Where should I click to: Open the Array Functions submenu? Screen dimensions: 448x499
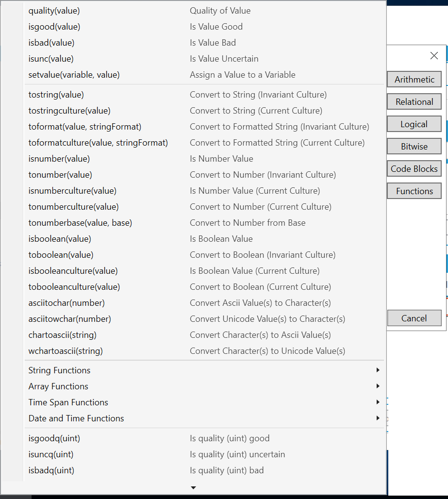(x=58, y=386)
